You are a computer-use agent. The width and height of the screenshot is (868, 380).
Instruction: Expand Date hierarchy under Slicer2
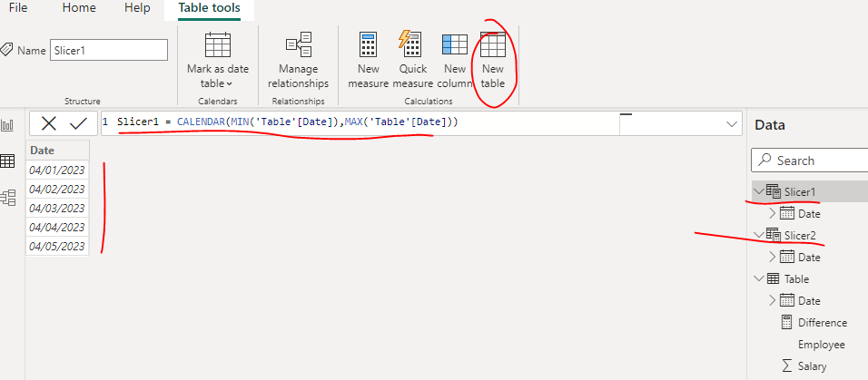tap(773, 257)
